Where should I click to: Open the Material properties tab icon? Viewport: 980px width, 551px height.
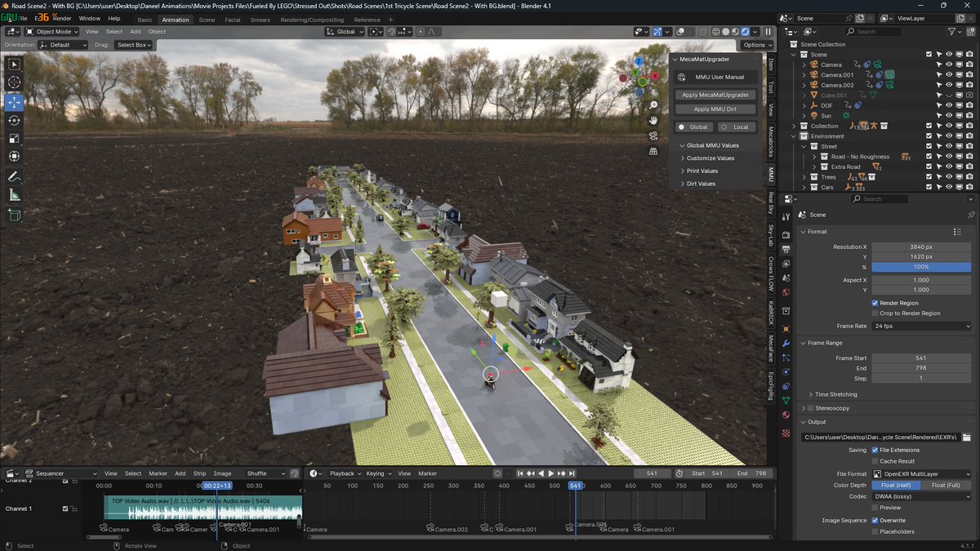pyautogui.click(x=786, y=416)
